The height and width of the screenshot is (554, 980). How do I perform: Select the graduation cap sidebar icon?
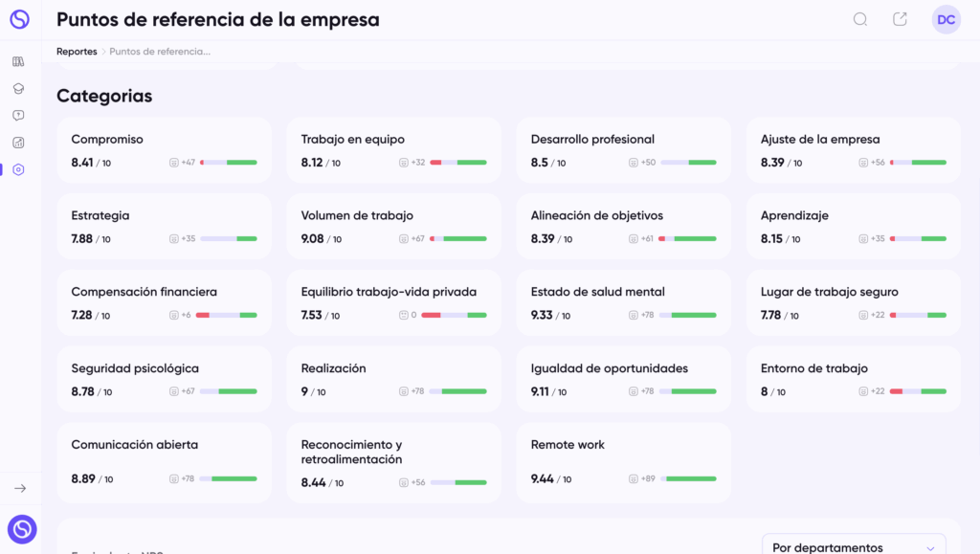pyautogui.click(x=18, y=89)
